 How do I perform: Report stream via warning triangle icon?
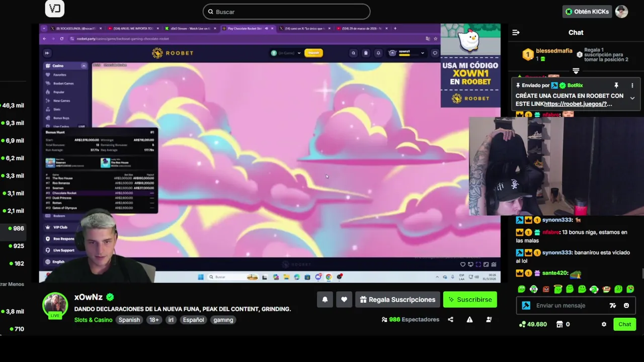(469, 319)
